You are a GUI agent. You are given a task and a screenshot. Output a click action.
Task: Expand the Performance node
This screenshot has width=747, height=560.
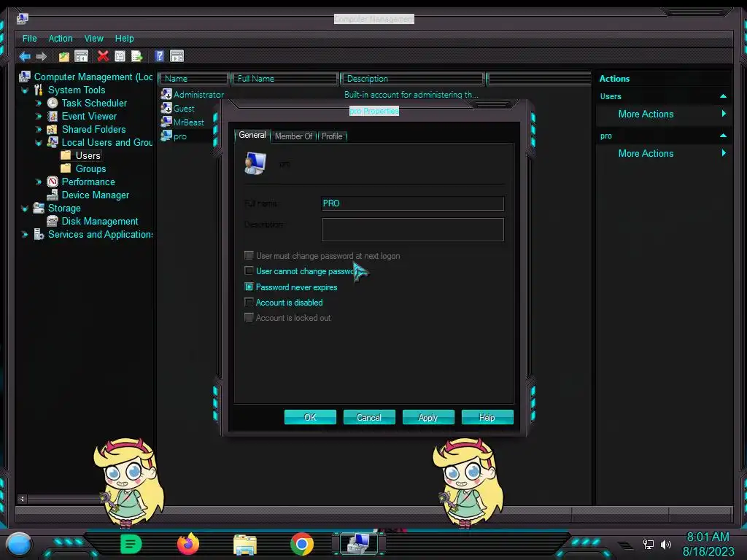(x=39, y=182)
